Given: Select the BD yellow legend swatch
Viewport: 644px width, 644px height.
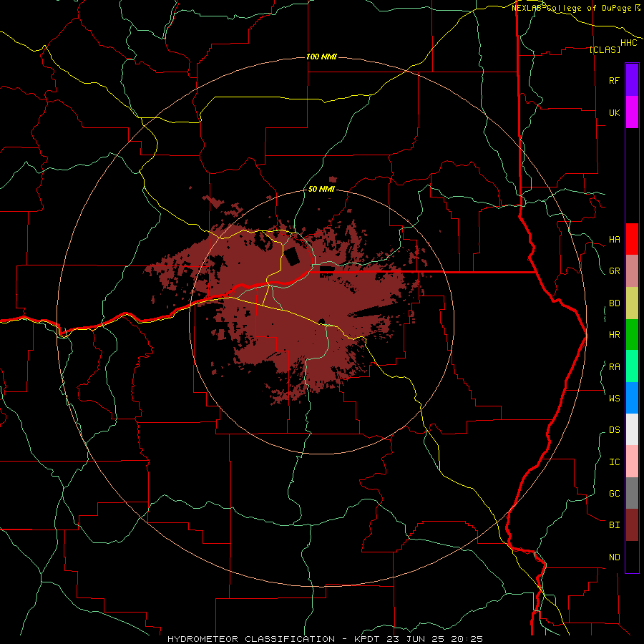Looking at the screenshot, I should pyautogui.click(x=632, y=303).
